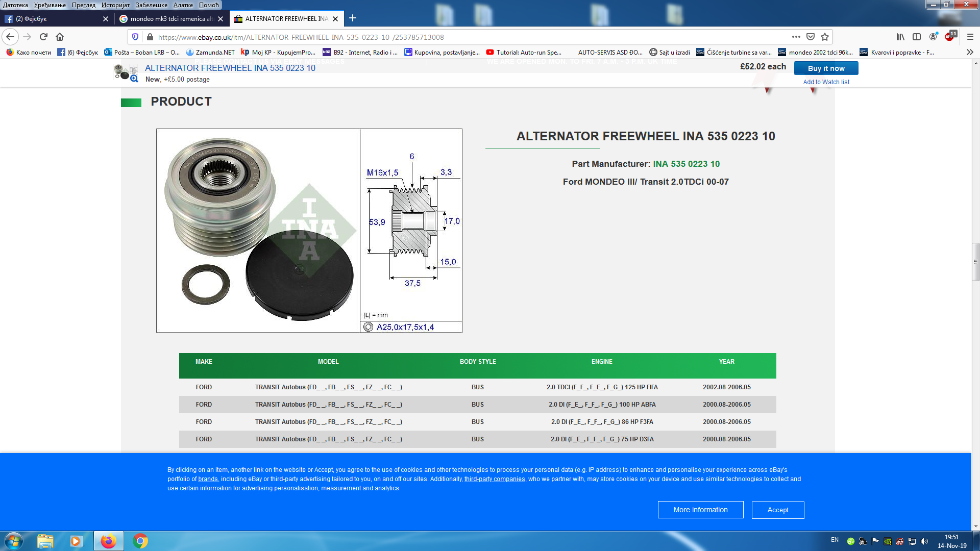Screen dimensions: 980x551
Task: Open the Преглед menu
Action: click(84, 5)
